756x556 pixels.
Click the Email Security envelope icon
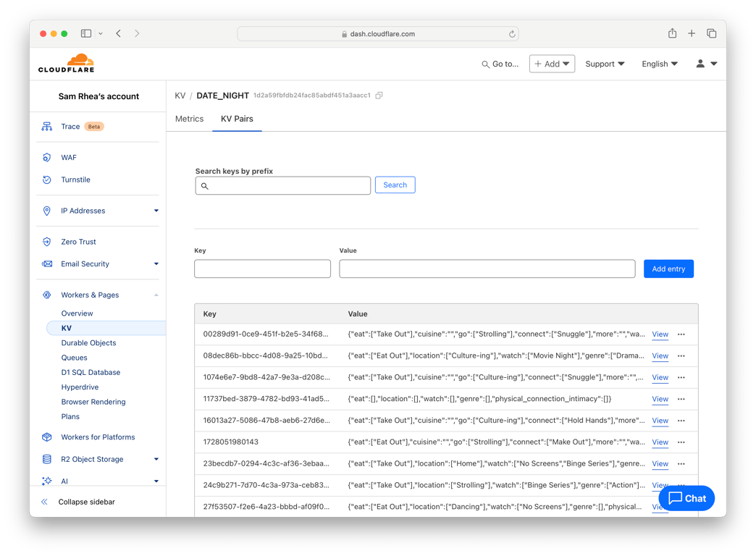[x=47, y=264]
